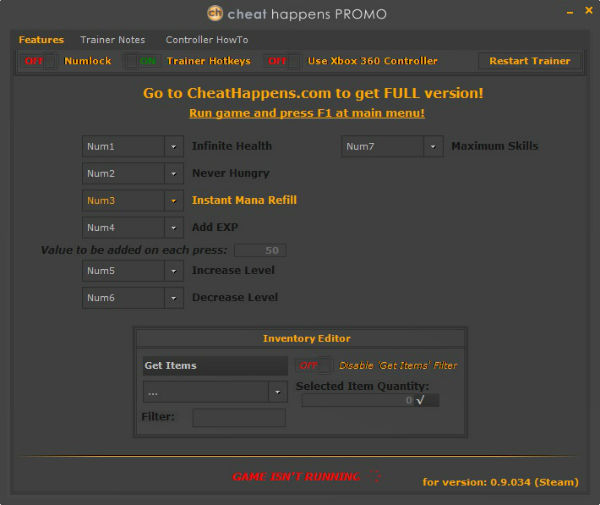Toggle Use Xbox 360 Controller switch
This screenshot has height=505, width=600.
(x=284, y=61)
